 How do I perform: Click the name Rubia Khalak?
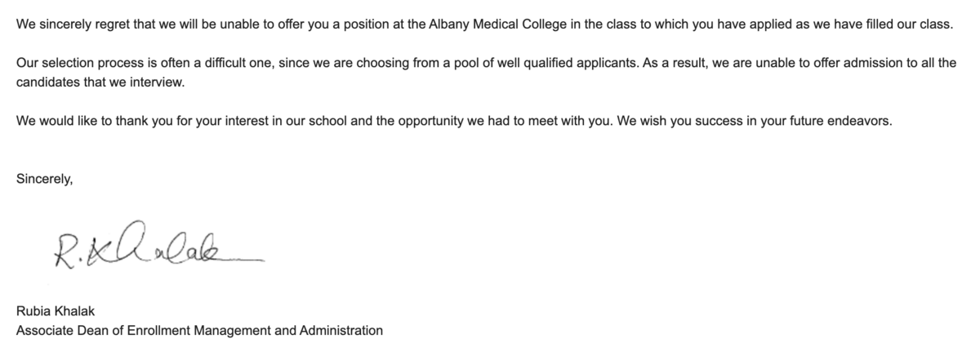point(52,310)
